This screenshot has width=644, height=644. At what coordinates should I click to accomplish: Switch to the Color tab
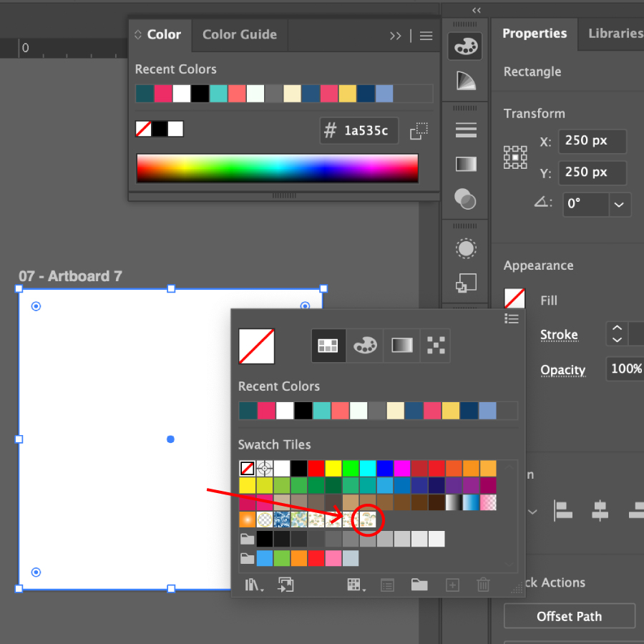point(164,34)
